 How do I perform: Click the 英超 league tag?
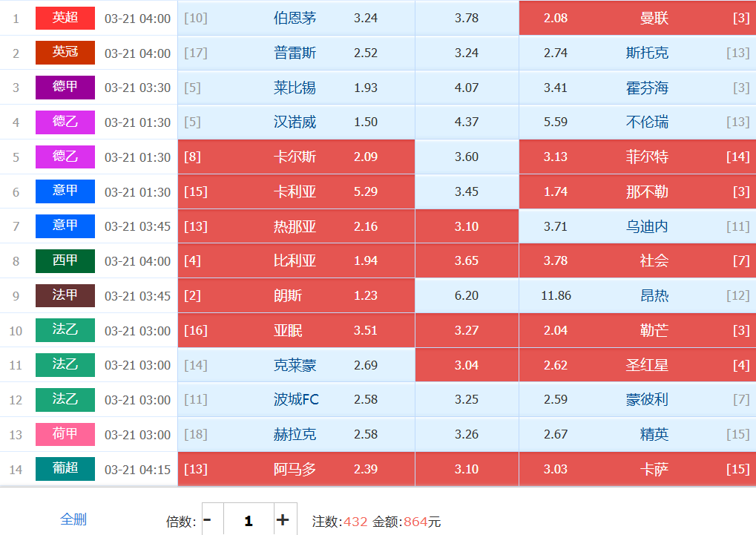(65, 18)
